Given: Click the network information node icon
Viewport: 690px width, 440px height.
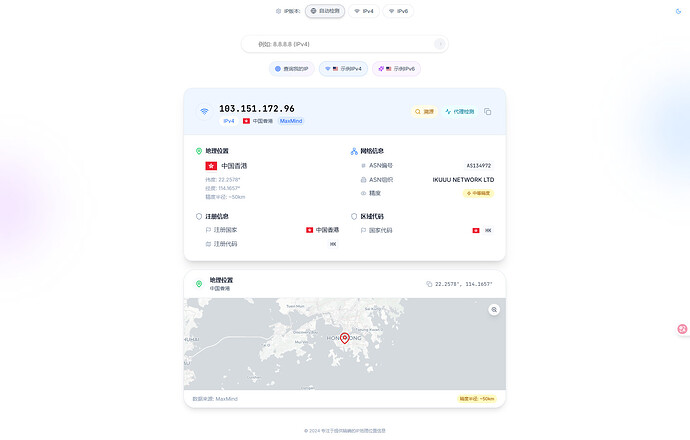Looking at the screenshot, I should [x=354, y=151].
